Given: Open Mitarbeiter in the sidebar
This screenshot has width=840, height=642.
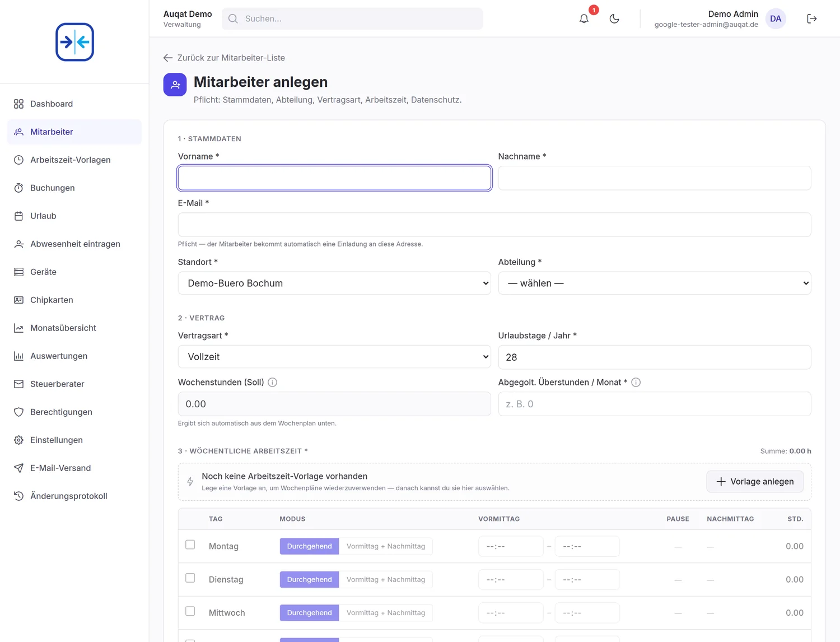Looking at the screenshot, I should pyautogui.click(x=74, y=132).
